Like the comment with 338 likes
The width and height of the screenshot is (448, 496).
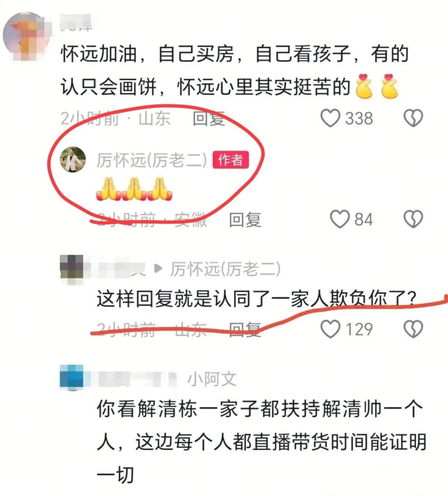(x=330, y=118)
